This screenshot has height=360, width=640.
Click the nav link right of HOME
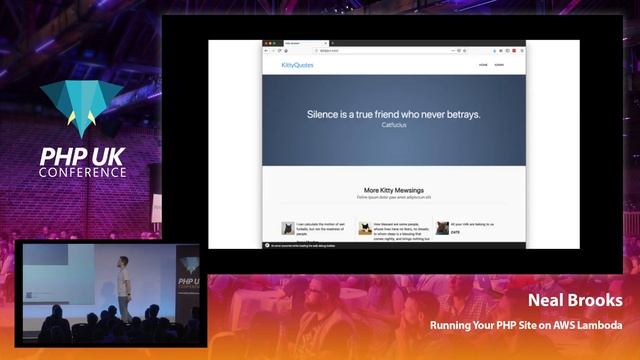point(499,65)
